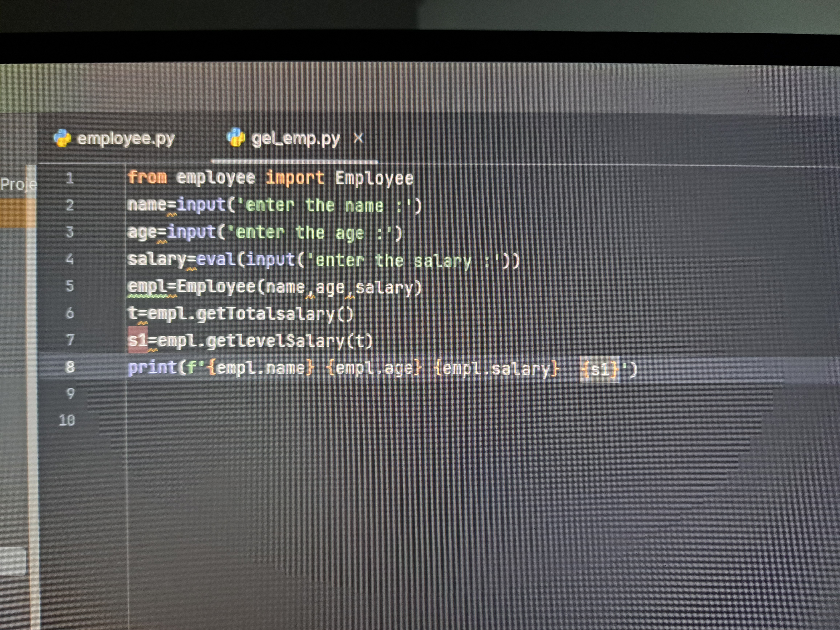Click line number 5 in the gutter
Screen dimensions: 840x630
pyautogui.click(x=70, y=286)
